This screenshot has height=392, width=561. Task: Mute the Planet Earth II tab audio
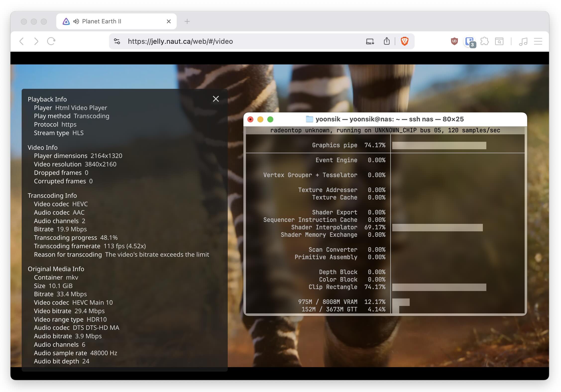click(x=76, y=21)
